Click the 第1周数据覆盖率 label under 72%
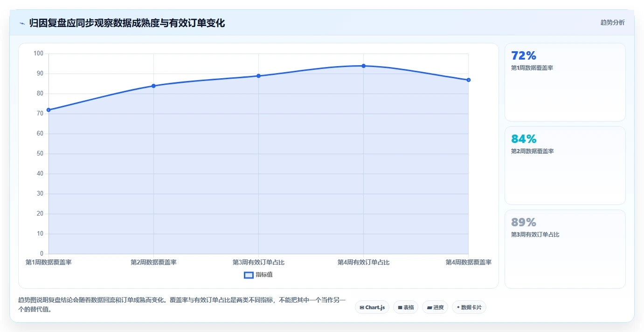644x332 pixels. (532, 68)
